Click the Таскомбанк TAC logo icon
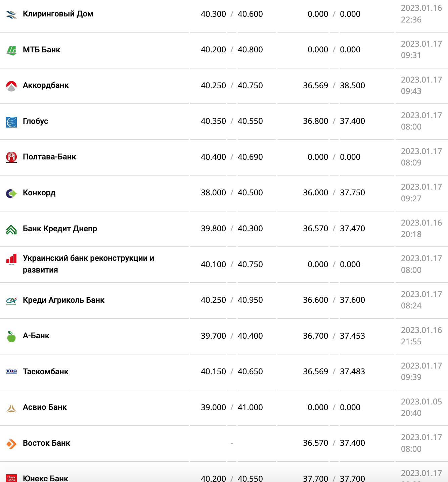448x482 pixels. tap(11, 372)
